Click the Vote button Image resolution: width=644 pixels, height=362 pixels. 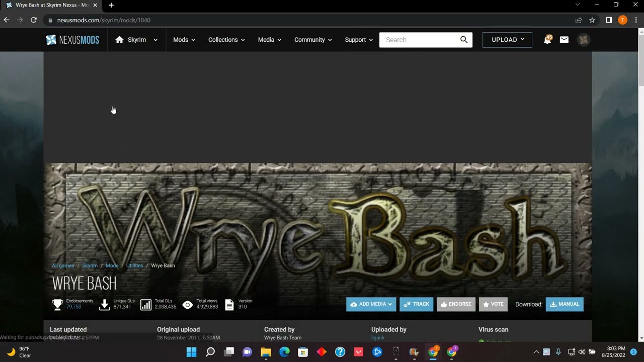coord(493,304)
